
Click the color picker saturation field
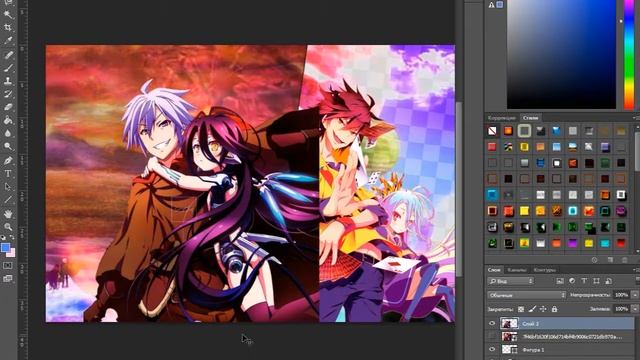[561, 54]
